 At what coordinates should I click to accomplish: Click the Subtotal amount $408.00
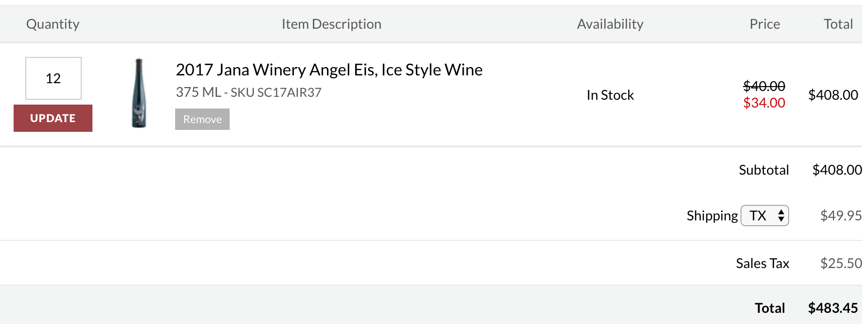click(x=837, y=170)
